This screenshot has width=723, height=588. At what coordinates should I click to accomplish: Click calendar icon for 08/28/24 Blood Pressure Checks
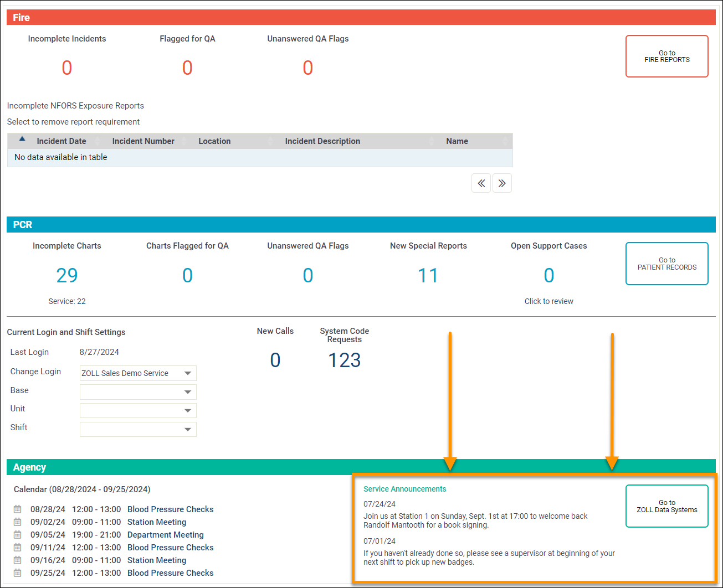(x=18, y=509)
